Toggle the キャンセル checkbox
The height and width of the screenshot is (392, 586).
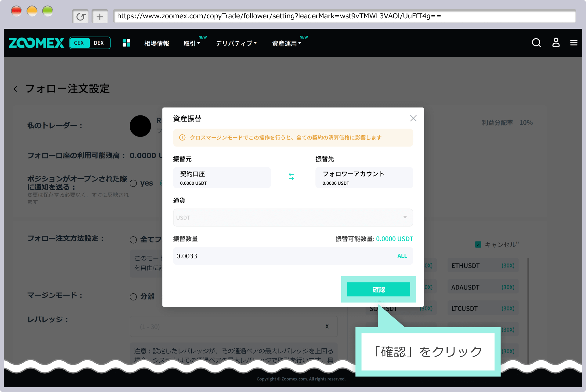click(478, 245)
